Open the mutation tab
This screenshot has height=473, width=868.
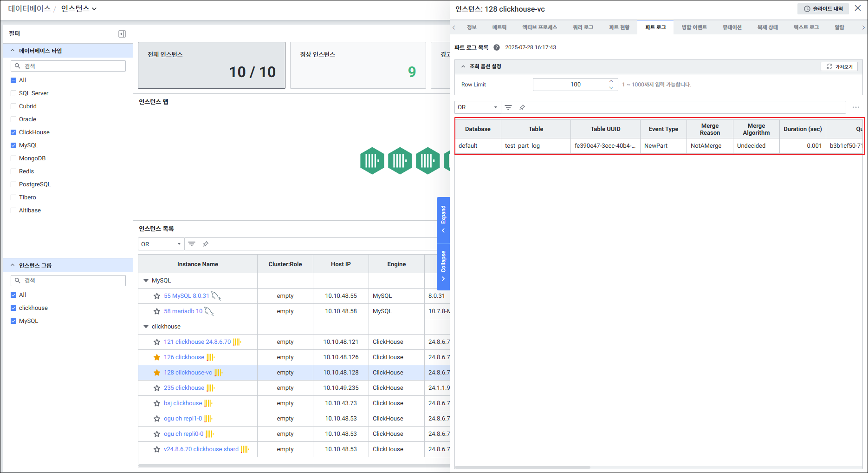click(732, 27)
